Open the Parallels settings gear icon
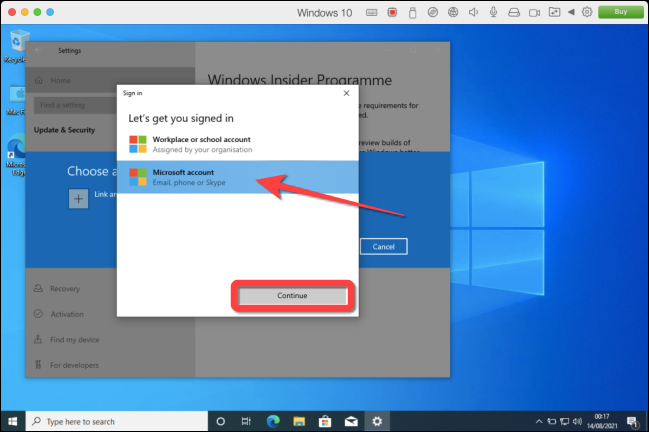The width and height of the screenshot is (649, 432). click(x=587, y=13)
